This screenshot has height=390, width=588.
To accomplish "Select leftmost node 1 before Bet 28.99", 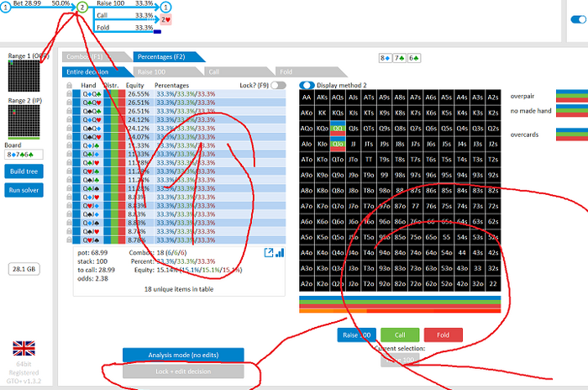I will (x=5, y=7).
